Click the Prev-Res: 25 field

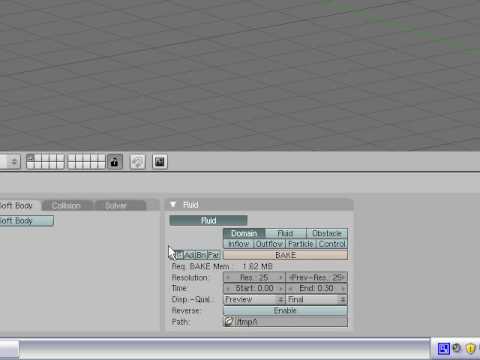(x=317, y=277)
